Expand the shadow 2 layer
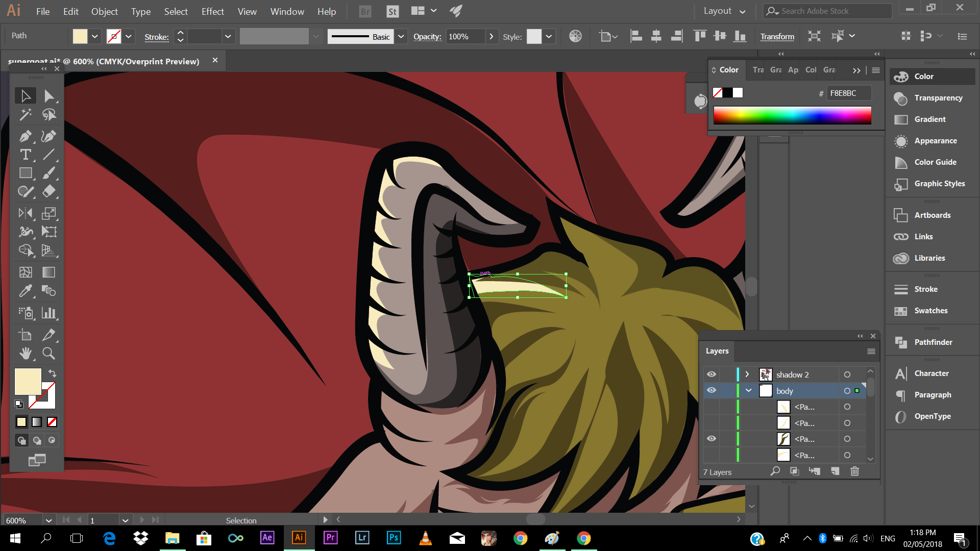980x551 pixels. coord(747,374)
